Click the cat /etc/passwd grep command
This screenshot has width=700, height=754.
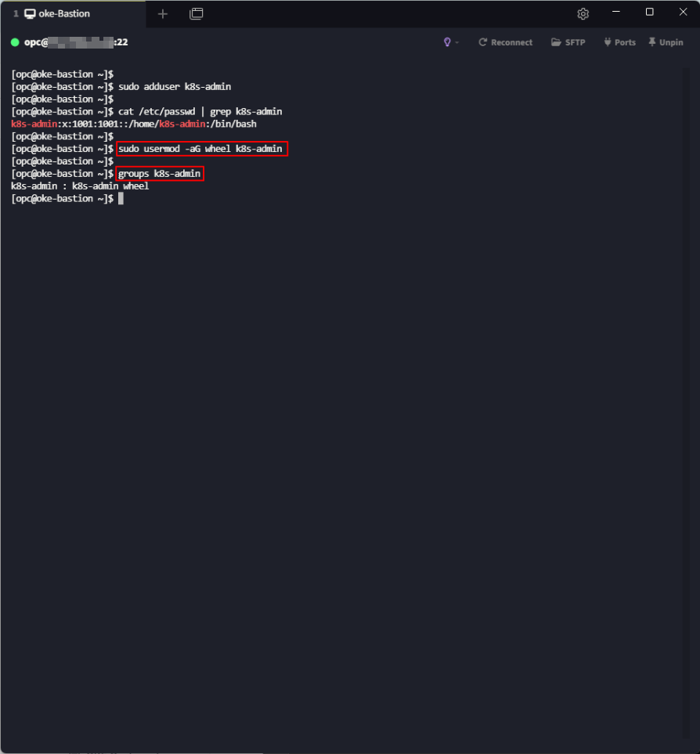point(200,112)
